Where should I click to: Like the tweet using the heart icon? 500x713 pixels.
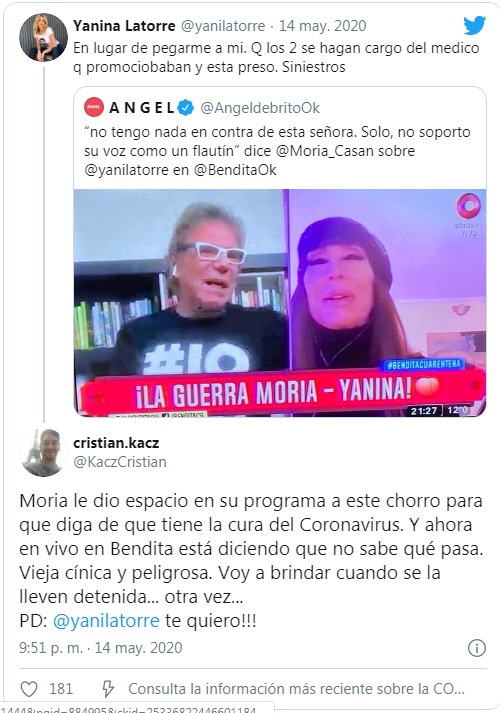click(x=29, y=689)
